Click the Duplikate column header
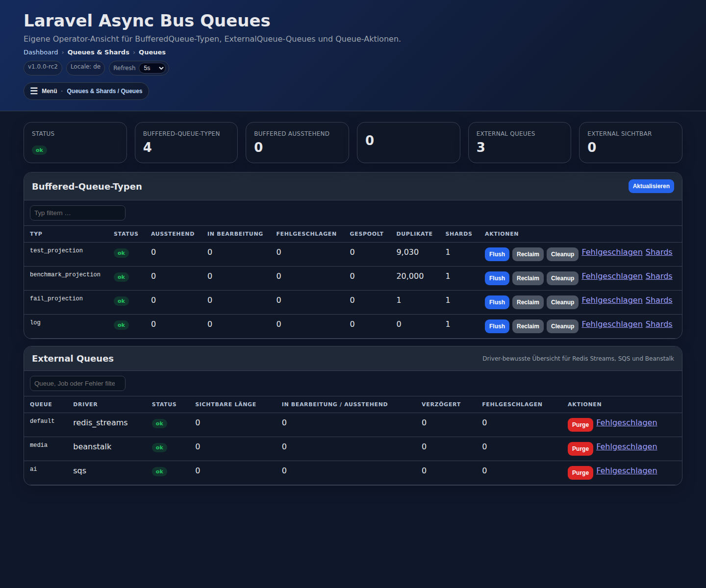The width and height of the screenshot is (706, 588). point(414,234)
